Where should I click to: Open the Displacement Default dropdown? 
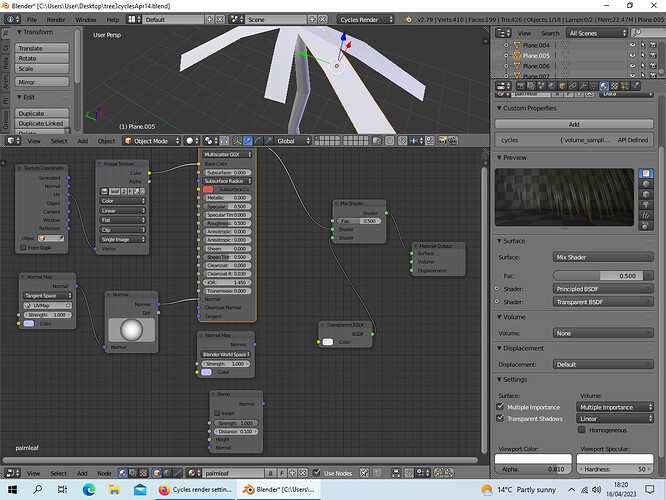point(603,364)
